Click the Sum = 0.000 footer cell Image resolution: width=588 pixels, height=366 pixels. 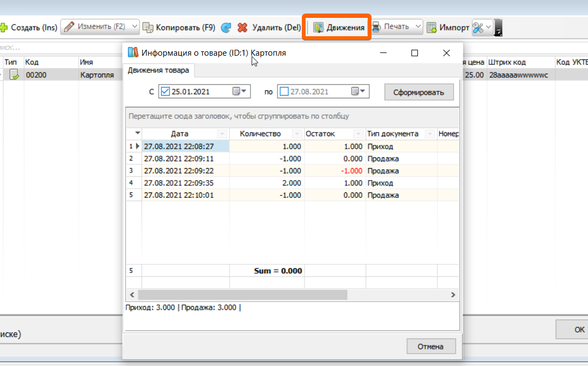click(267, 271)
